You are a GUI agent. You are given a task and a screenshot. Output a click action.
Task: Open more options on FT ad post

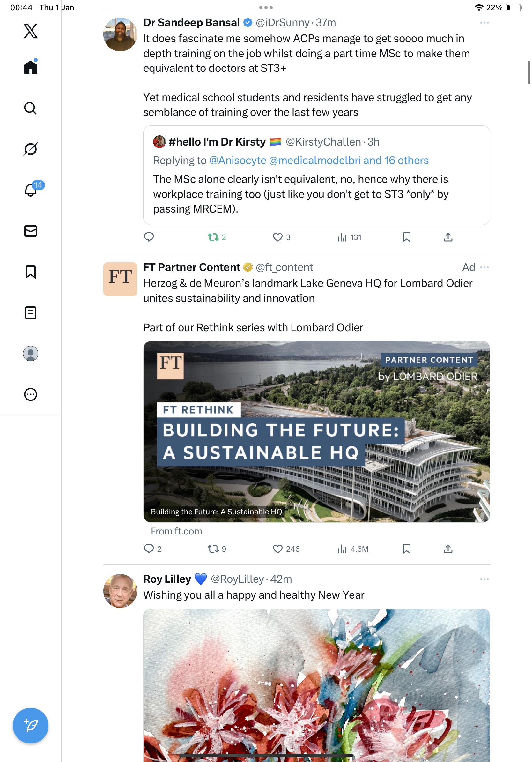[x=484, y=267]
